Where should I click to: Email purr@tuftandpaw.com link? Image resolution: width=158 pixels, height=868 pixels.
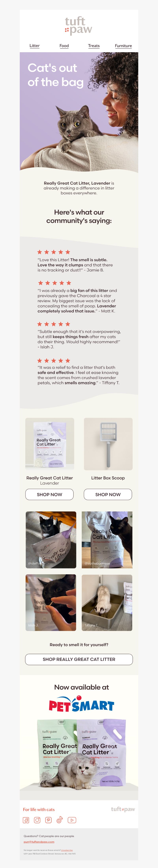[39, 841]
